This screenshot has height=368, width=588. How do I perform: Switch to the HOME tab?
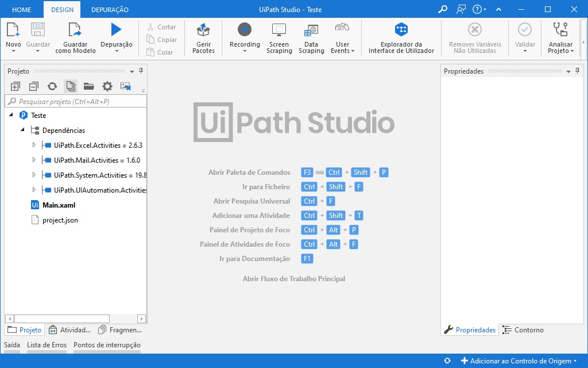(x=22, y=10)
